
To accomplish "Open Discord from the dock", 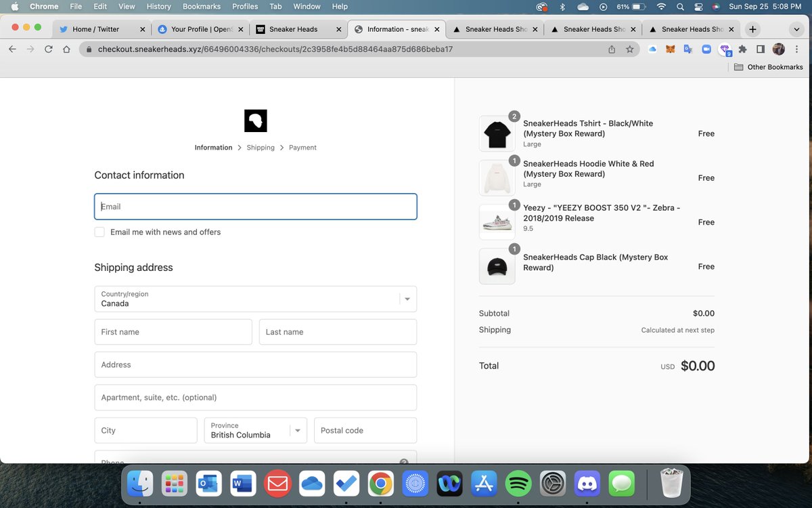I will [x=587, y=484].
